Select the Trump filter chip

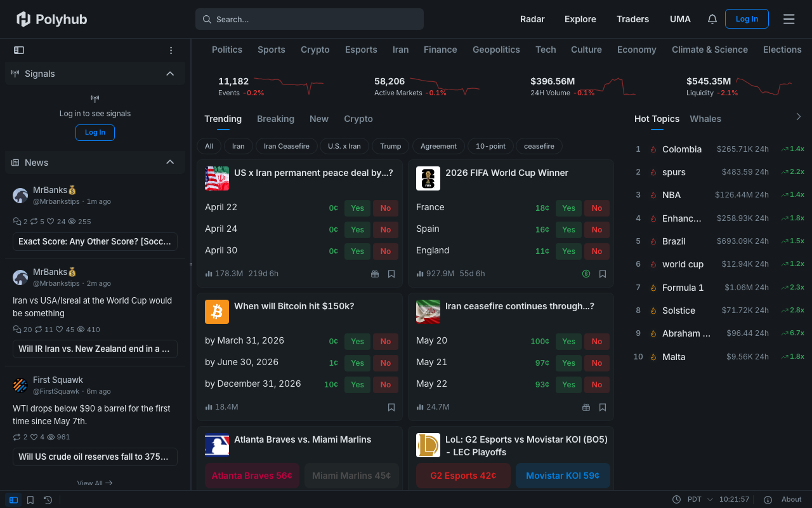(391, 146)
